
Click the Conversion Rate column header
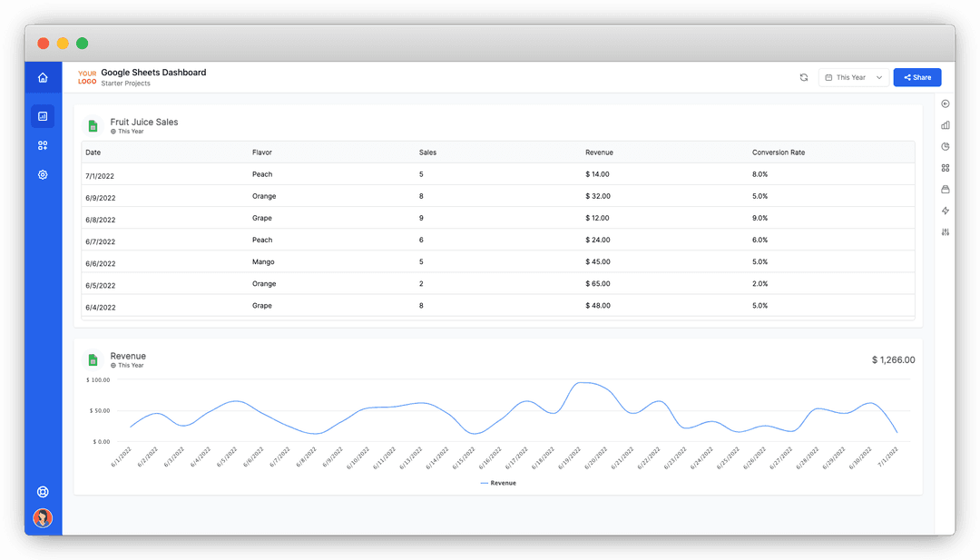coord(779,152)
